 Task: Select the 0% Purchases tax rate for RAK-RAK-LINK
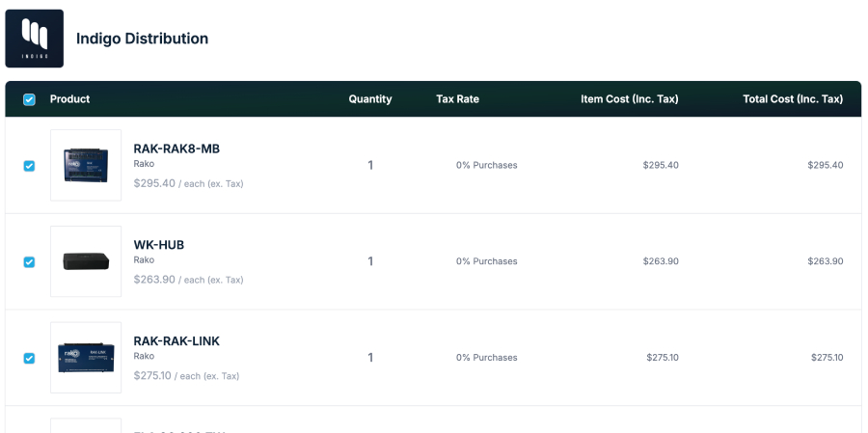pyautogui.click(x=487, y=358)
